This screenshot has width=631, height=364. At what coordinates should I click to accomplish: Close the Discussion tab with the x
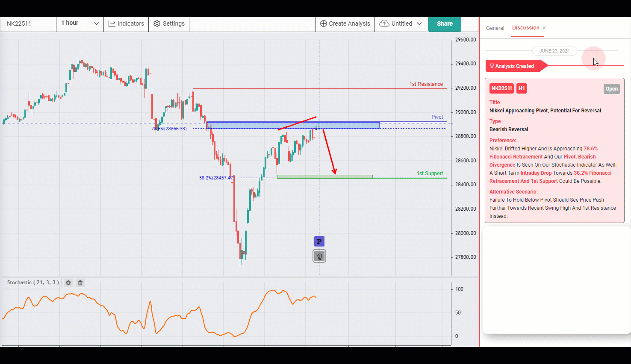(544, 28)
